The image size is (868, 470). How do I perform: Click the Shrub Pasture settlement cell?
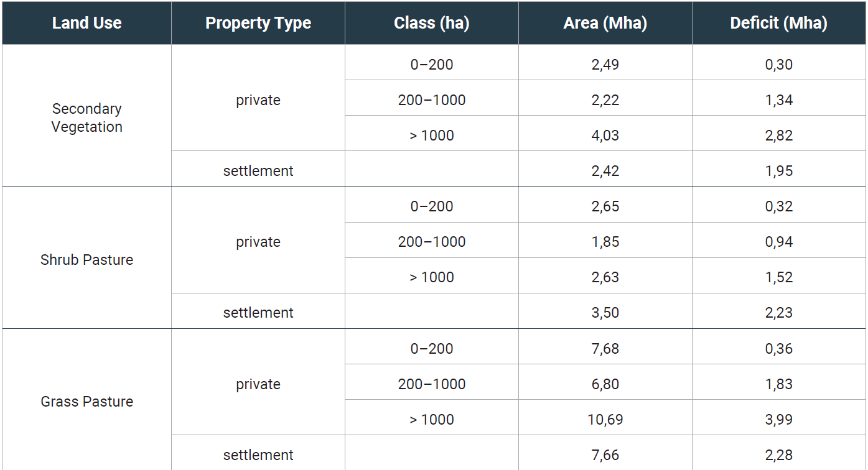click(x=258, y=313)
